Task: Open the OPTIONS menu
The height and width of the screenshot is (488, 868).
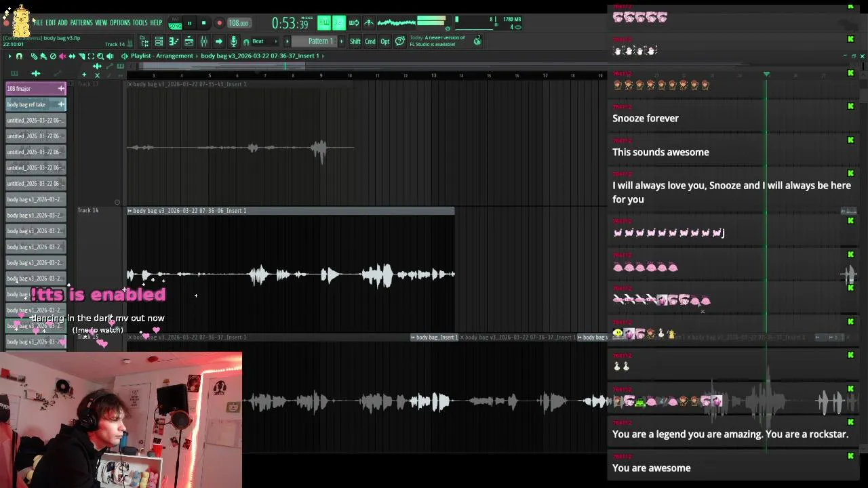Action: (120, 22)
